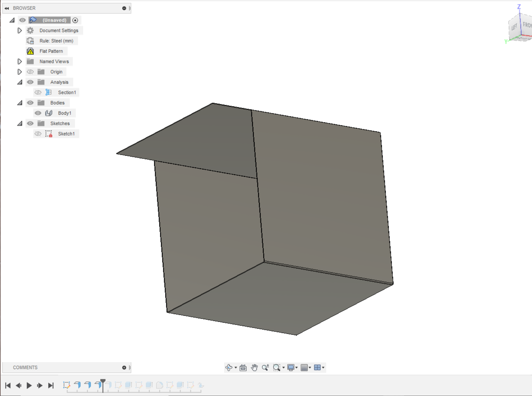The image size is (532, 396).
Task: Expand the Origin folder
Action: pyautogui.click(x=19, y=72)
